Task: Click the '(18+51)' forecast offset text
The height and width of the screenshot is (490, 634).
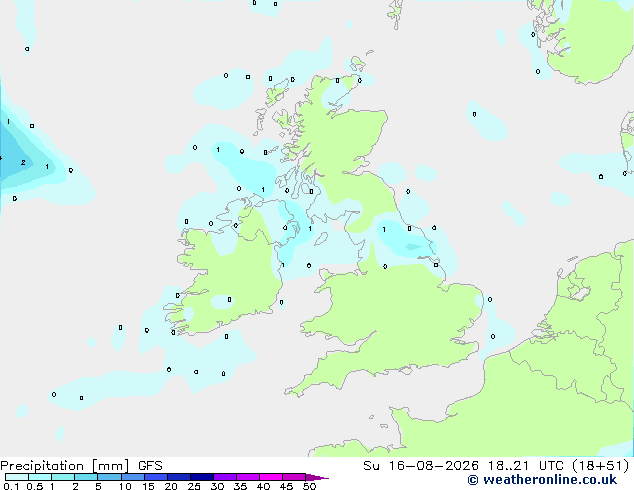Action: (x=600, y=466)
